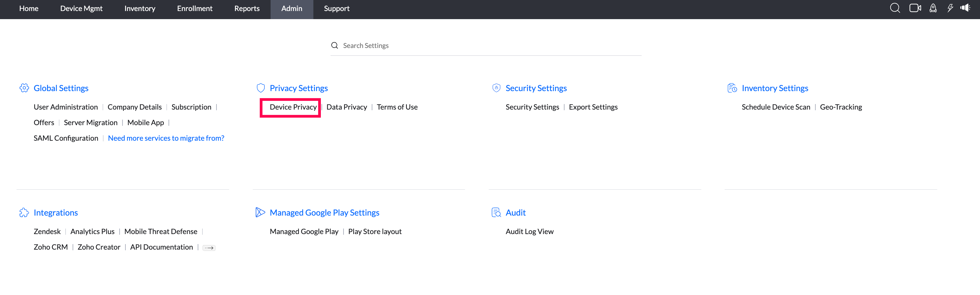Focus the Search Settings field
980x295 pixels.
(486, 46)
